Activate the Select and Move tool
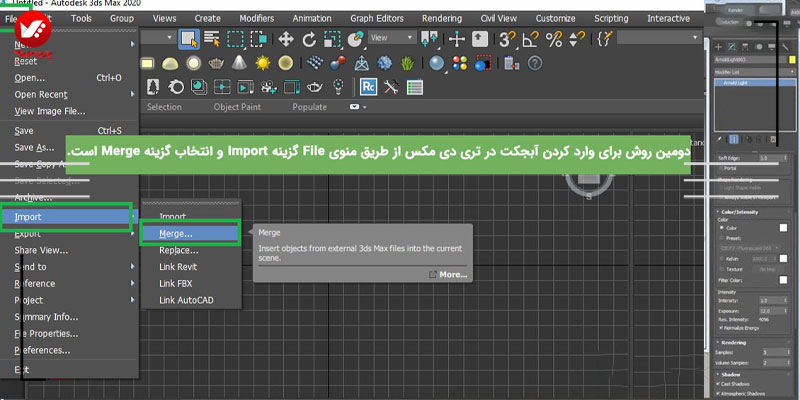This screenshot has width=800, height=400. [x=285, y=39]
